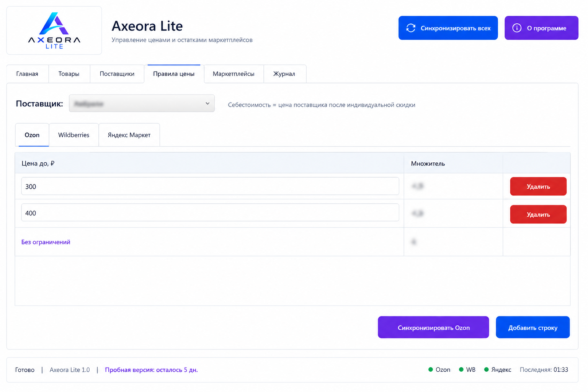Select the Ozon marketplace sub-tab
This screenshot has width=588, height=392.
[32, 135]
